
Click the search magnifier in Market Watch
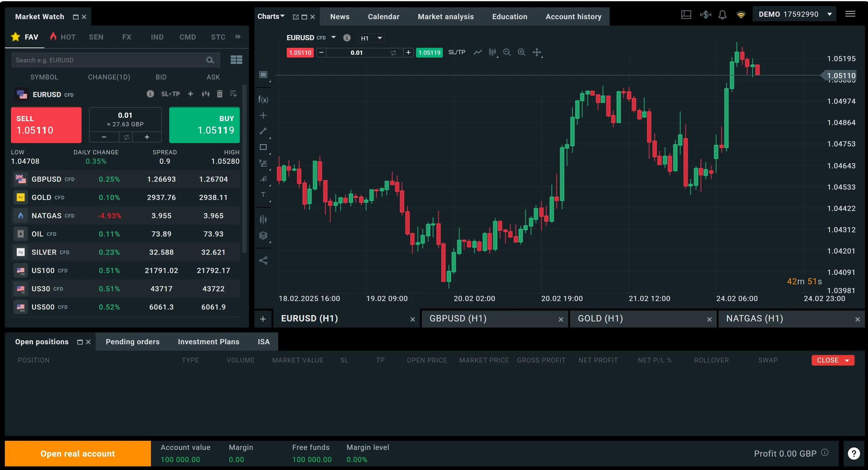tap(210, 60)
